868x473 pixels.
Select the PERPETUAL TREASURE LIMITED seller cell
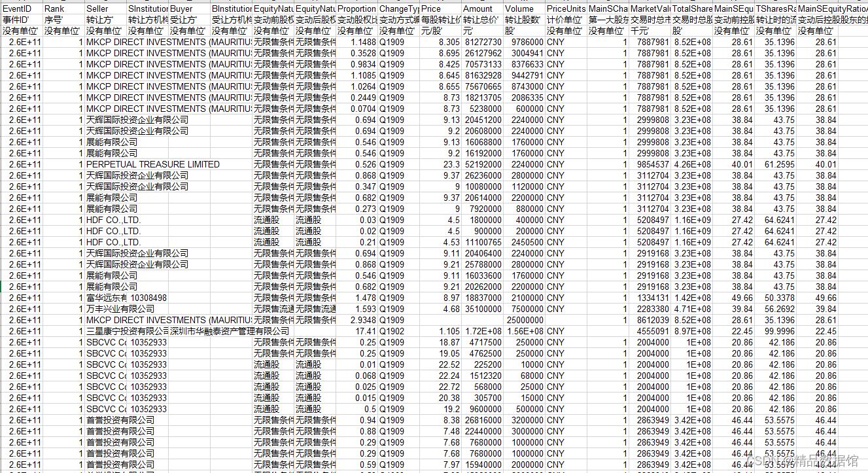153,164
